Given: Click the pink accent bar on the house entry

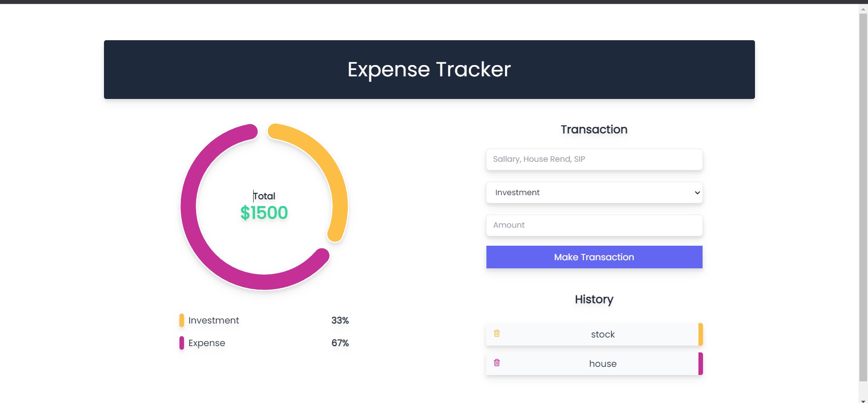Looking at the screenshot, I should (701, 363).
